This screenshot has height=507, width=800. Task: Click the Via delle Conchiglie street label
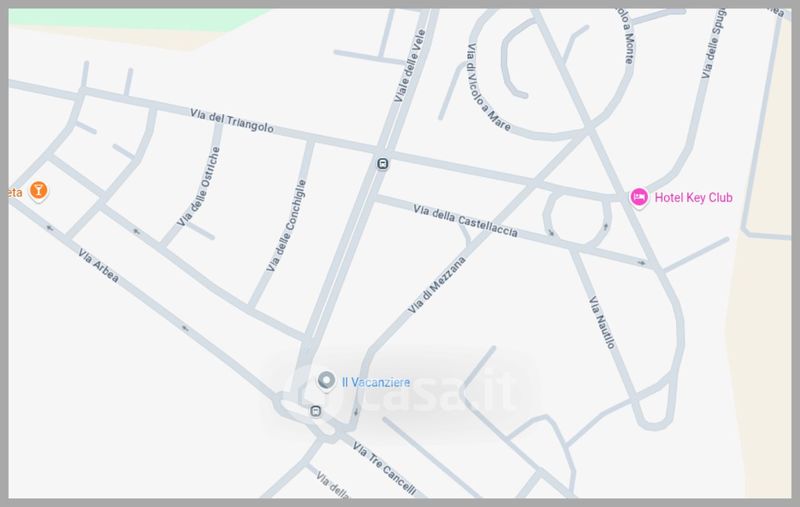click(287, 225)
